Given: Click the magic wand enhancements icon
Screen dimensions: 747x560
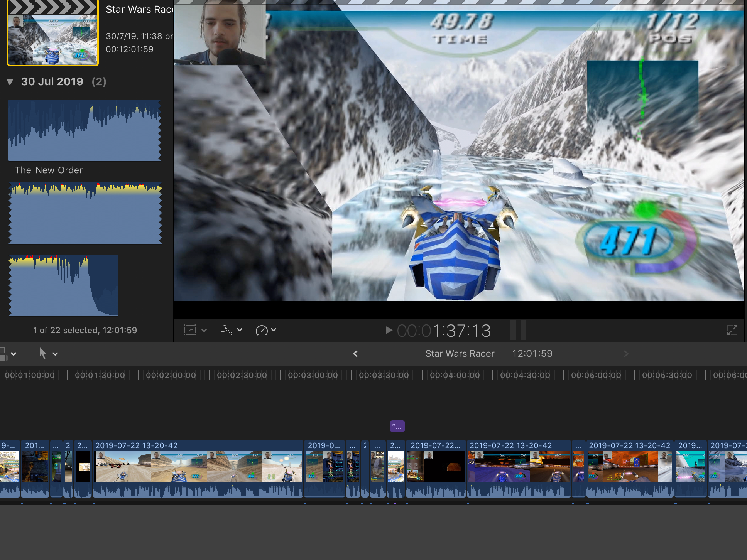Looking at the screenshot, I should pos(227,330).
